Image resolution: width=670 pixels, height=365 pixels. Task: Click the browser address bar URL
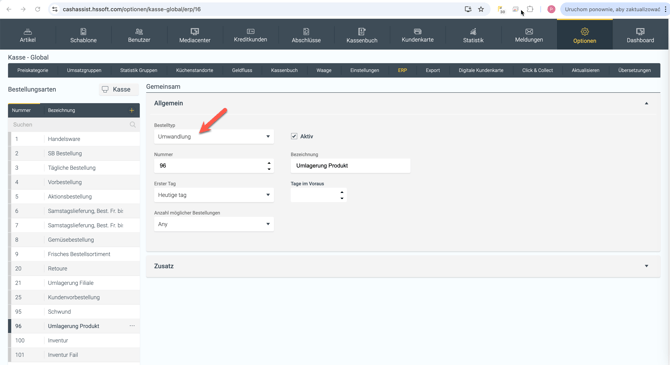[132, 9]
